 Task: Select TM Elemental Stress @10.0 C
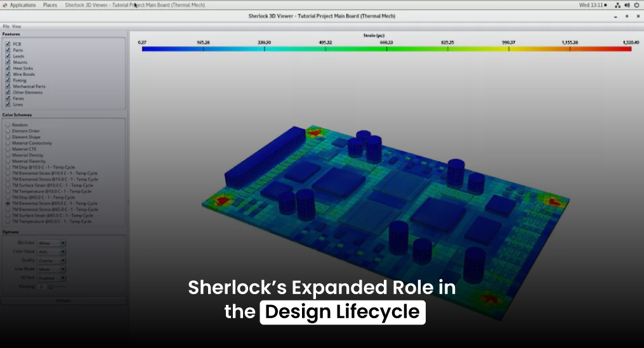tap(8, 179)
